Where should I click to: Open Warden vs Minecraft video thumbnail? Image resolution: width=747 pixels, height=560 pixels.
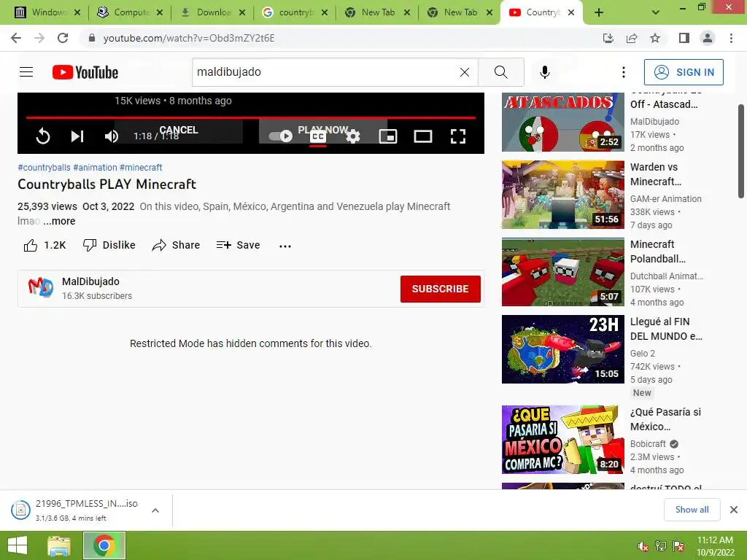(x=562, y=194)
